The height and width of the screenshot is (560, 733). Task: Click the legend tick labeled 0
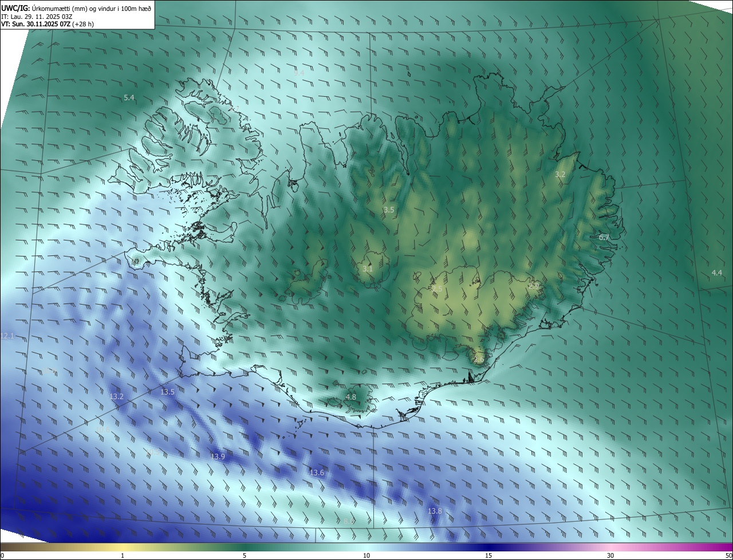[2, 555]
